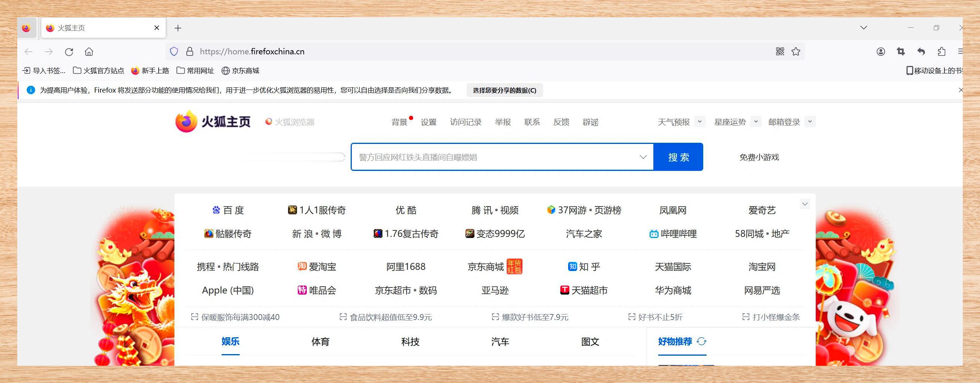Switch to the 体育 tab
Image resolution: width=980 pixels, height=383 pixels.
tap(320, 341)
